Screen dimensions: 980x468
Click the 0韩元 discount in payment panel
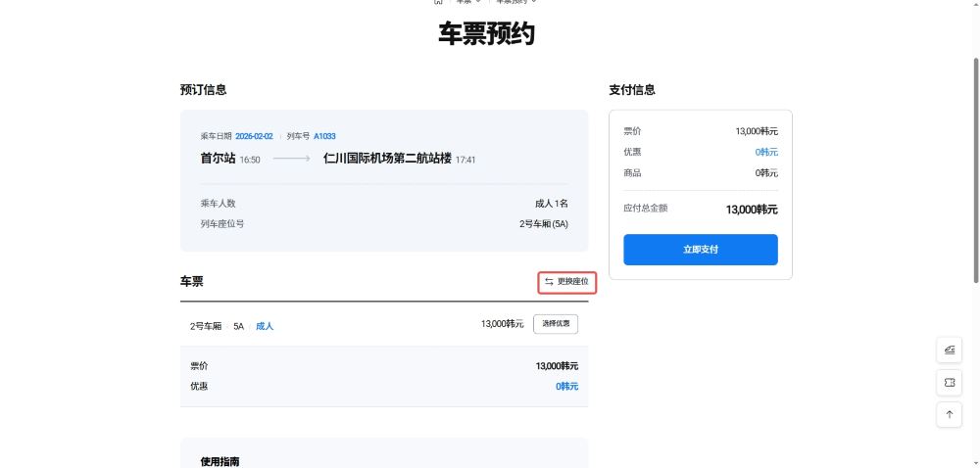tap(765, 152)
